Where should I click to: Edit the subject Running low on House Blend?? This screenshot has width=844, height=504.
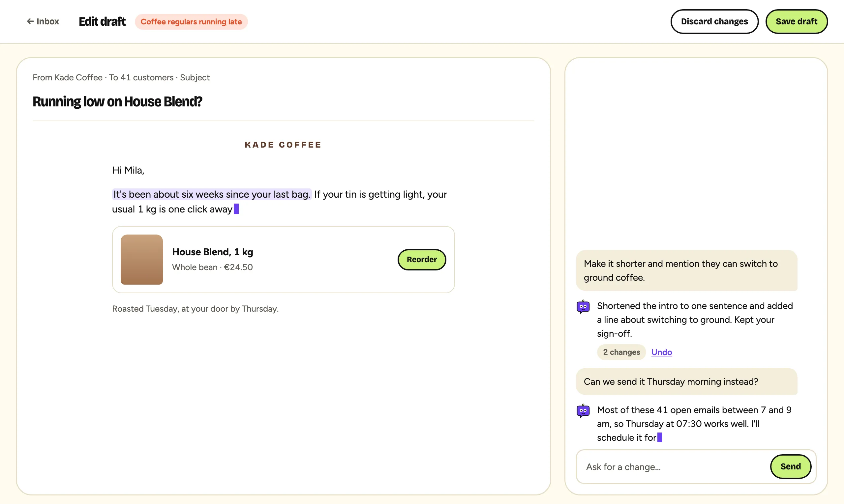coord(117,101)
